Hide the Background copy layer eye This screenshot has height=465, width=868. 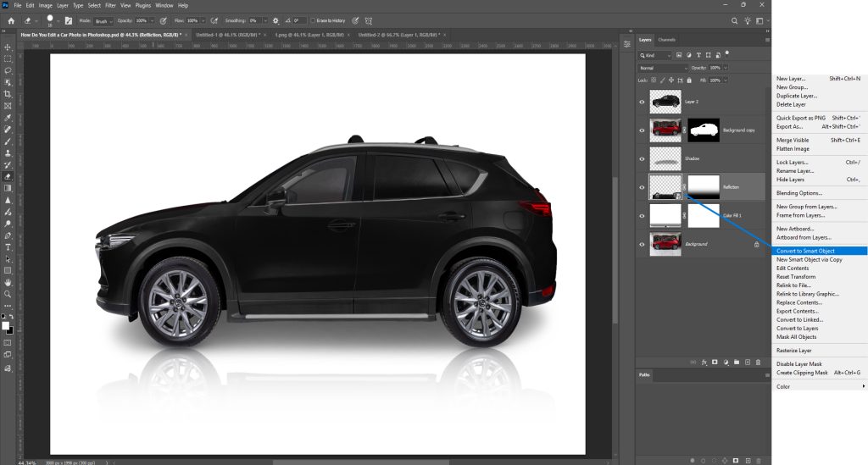[643, 130]
